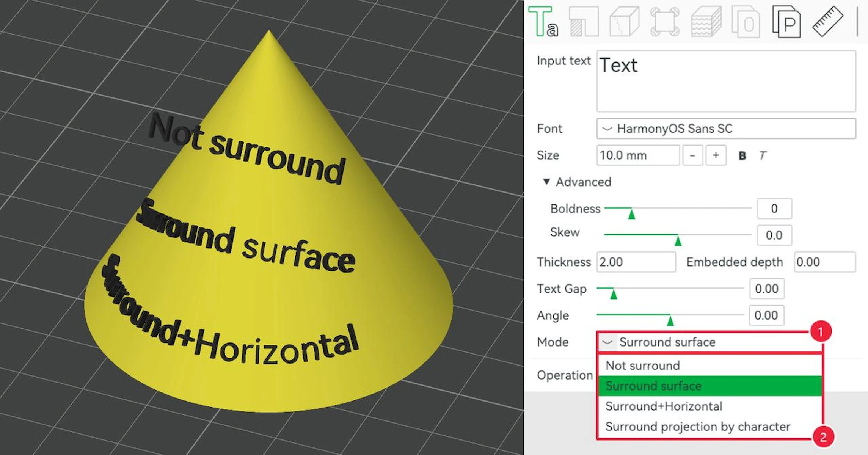Click the greyed document icon with 0

746,22
